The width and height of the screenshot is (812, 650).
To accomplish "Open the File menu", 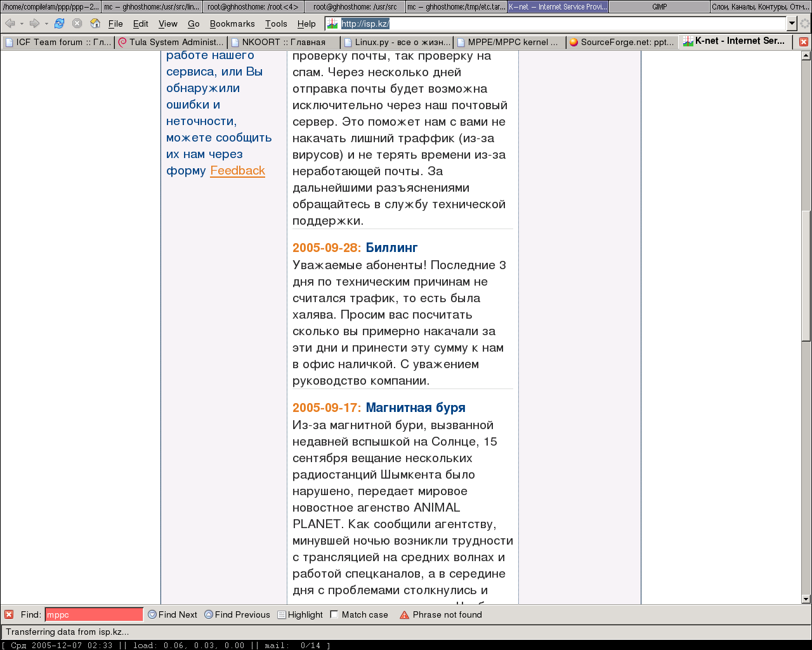I will click(x=115, y=23).
